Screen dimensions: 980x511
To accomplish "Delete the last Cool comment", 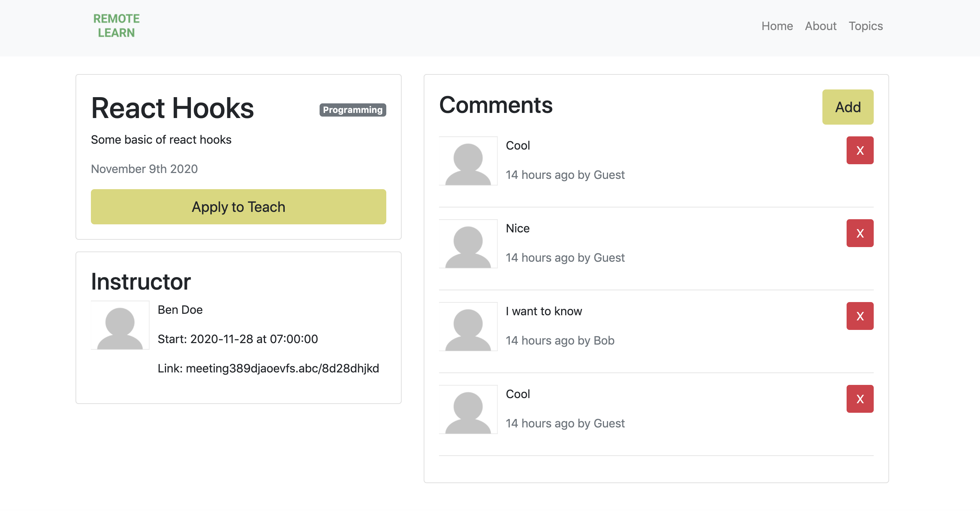I will click(859, 399).
